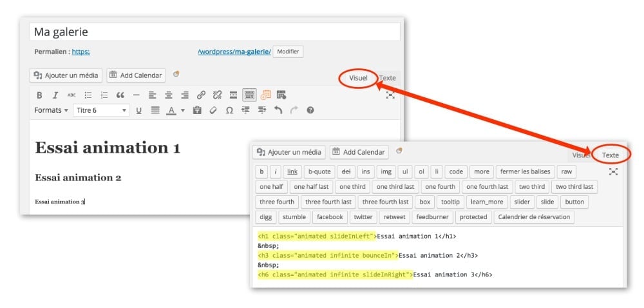Click the 'one half' shortcode button
The width and height of the screenshot is (644, 308).
pos(272,186)
